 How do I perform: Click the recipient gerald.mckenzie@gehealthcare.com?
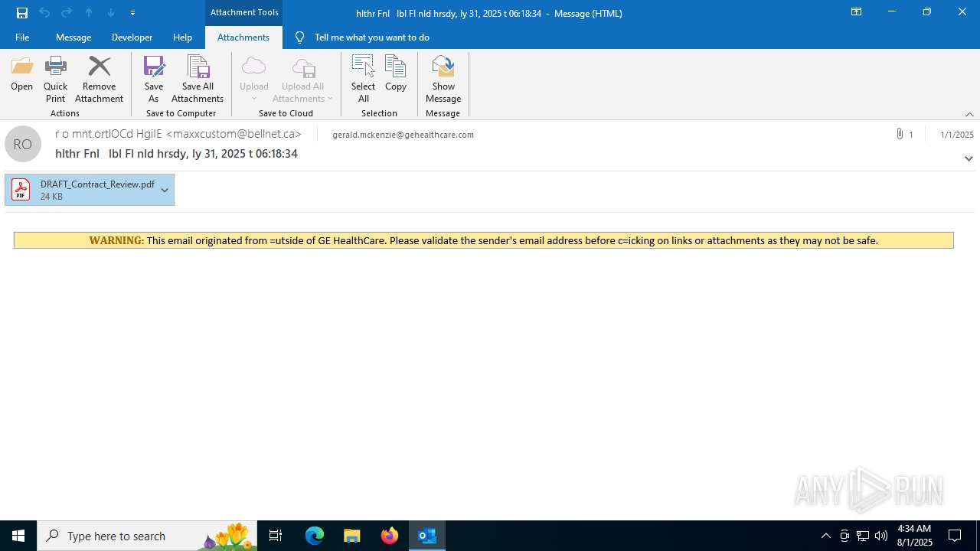pyautogui.click(x=403, y=135)
